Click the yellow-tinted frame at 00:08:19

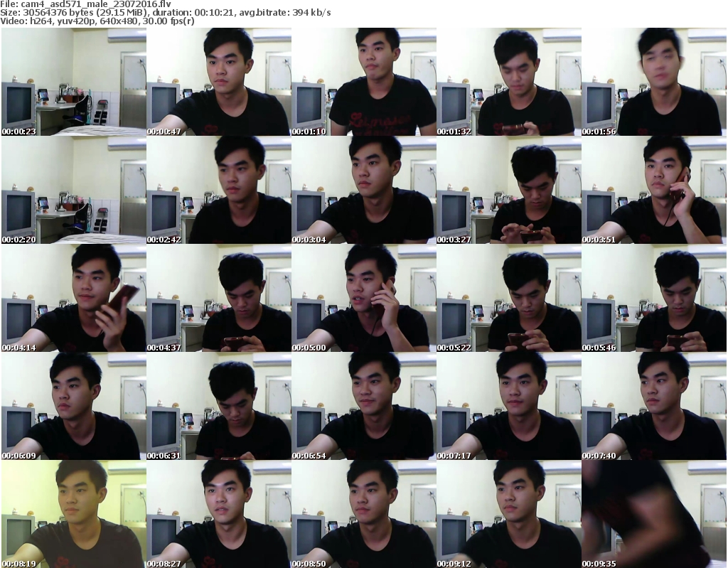coord(73,514)
